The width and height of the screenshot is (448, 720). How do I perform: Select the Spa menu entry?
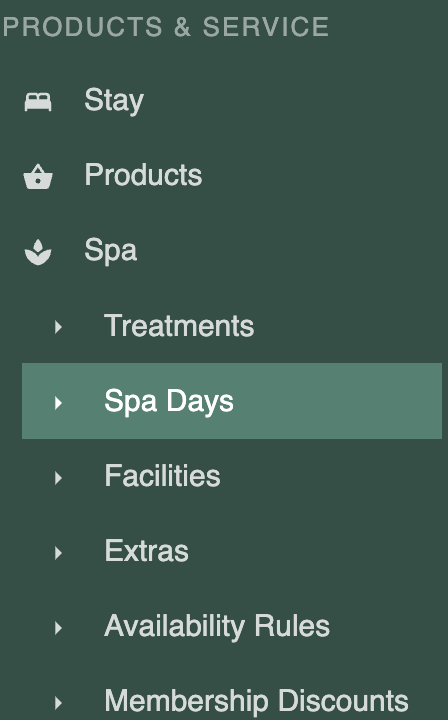[111, 251]
